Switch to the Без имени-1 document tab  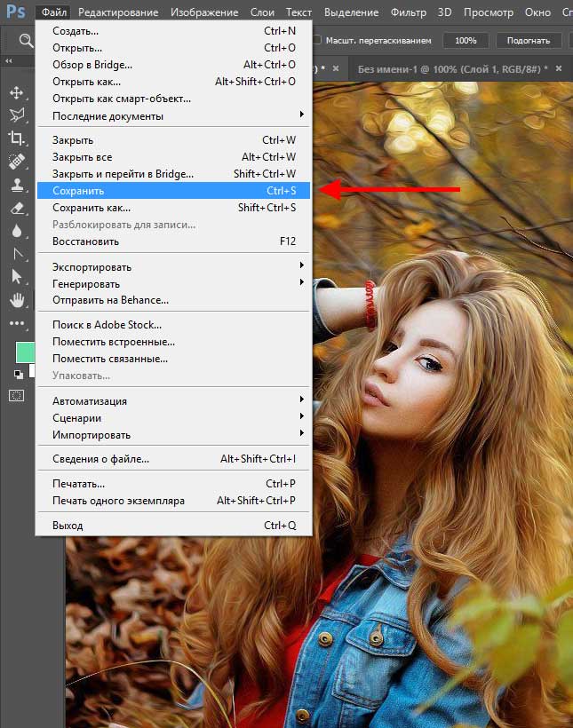[452, 69]
